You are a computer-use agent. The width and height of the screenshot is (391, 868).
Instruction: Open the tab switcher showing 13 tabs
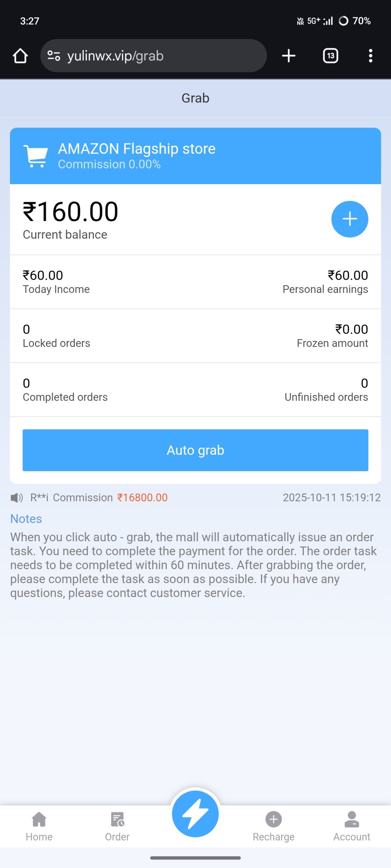[330, 56]
